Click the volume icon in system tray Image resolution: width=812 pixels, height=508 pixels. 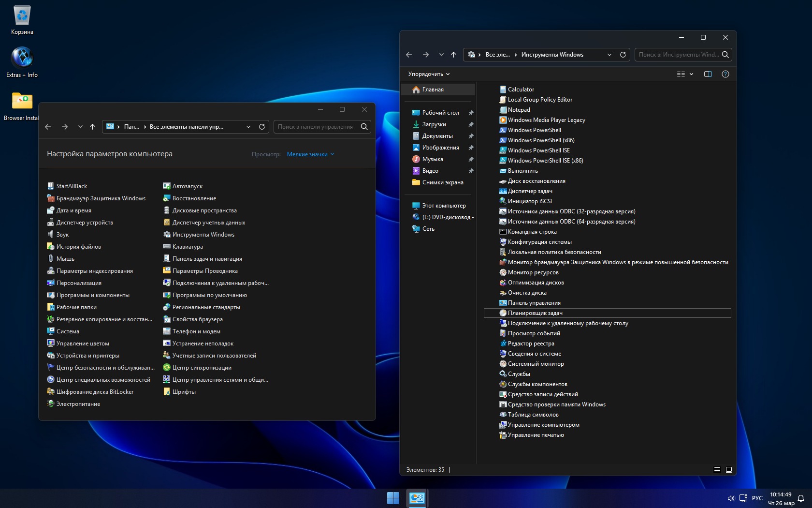coord(730,498)
